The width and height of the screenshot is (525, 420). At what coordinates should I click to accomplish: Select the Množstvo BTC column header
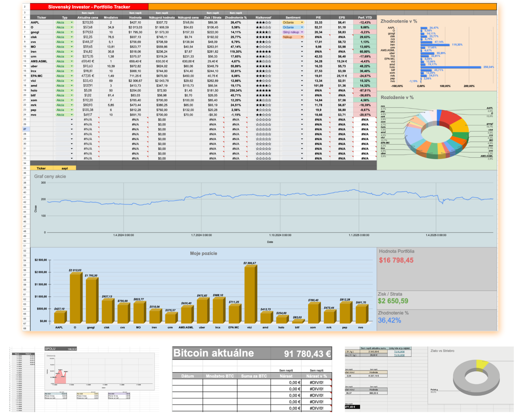point(220,376)
